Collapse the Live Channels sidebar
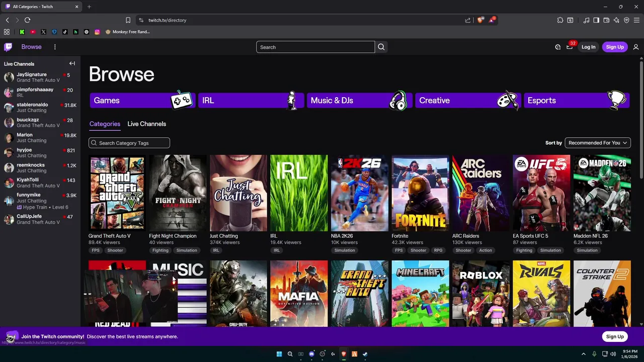The width and height of the screenshot is (644, 362). [x=72, y=64]
